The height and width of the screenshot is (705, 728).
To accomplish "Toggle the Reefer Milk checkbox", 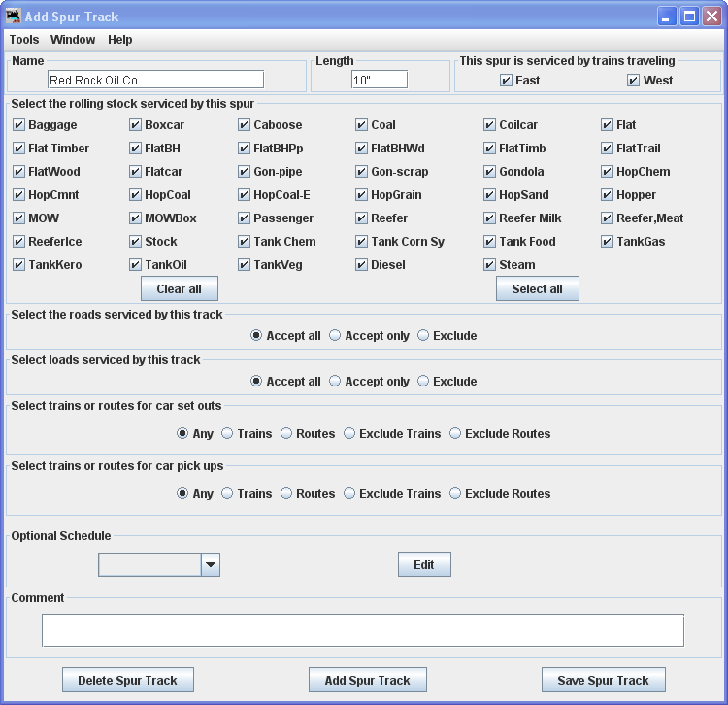I will tap(490, 218).
